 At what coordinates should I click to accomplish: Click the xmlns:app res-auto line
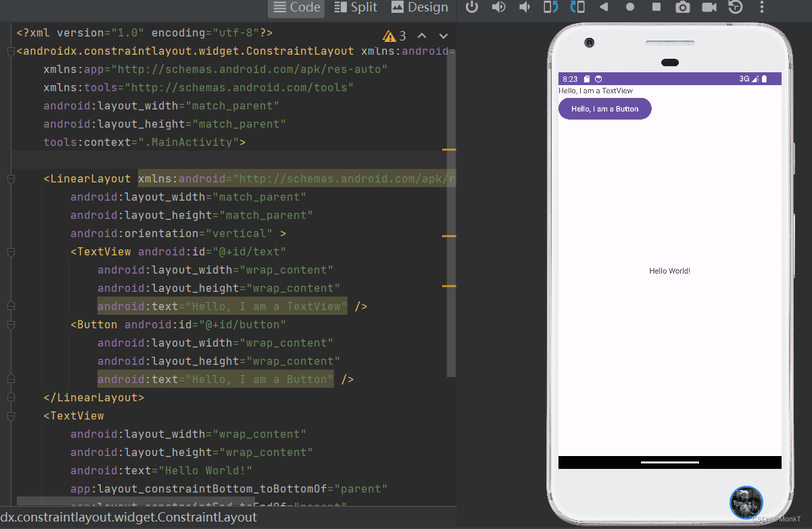point(216,70)
